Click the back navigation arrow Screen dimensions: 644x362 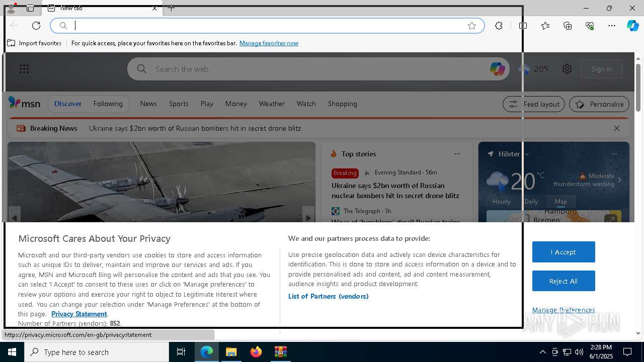coord(14,26)
